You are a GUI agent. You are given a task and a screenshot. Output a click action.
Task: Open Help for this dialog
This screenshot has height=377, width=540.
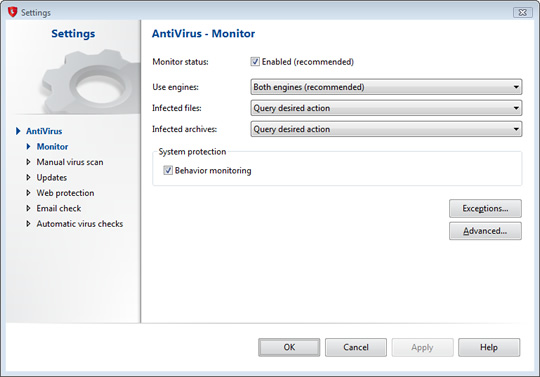click(489, 347)
